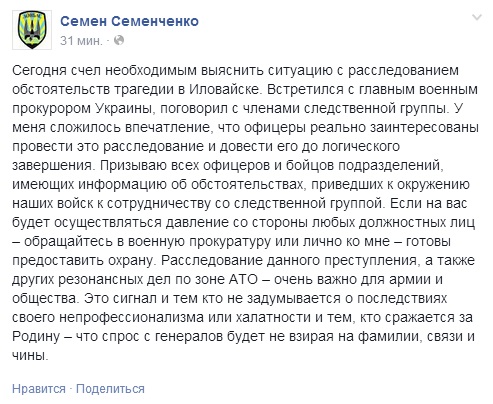Click the word 'Иловайске' in post text

tap(224, 89)
